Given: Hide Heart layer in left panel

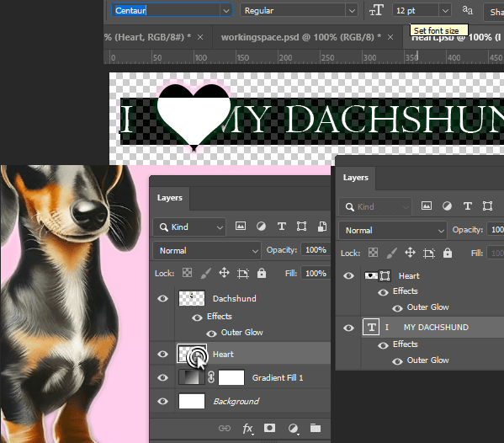Looking at the screenshot, I should point(162,354).
